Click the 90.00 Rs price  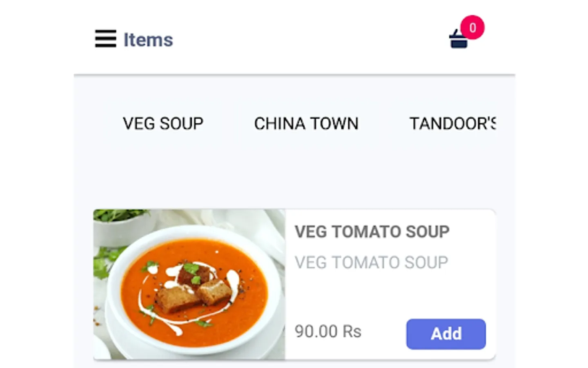(328, 332)
